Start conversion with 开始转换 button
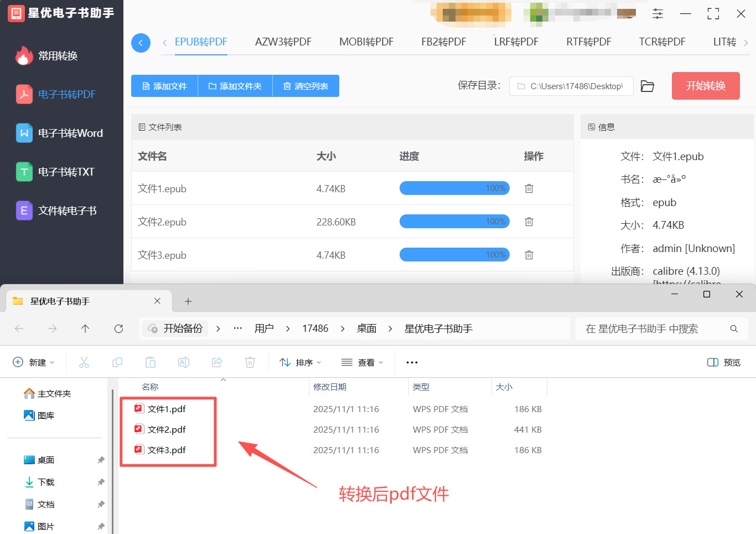 [706, 86]
